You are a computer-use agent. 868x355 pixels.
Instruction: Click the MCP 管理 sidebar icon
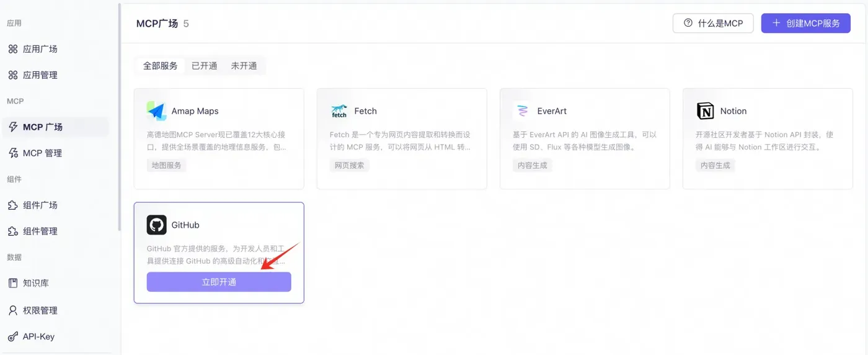pyautogui.click(x=12, y=153)
